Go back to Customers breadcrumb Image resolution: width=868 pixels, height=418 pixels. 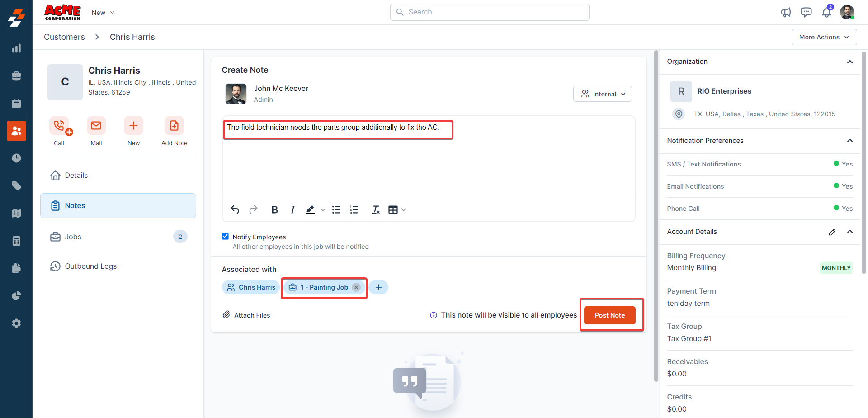[x=64, y=37]
